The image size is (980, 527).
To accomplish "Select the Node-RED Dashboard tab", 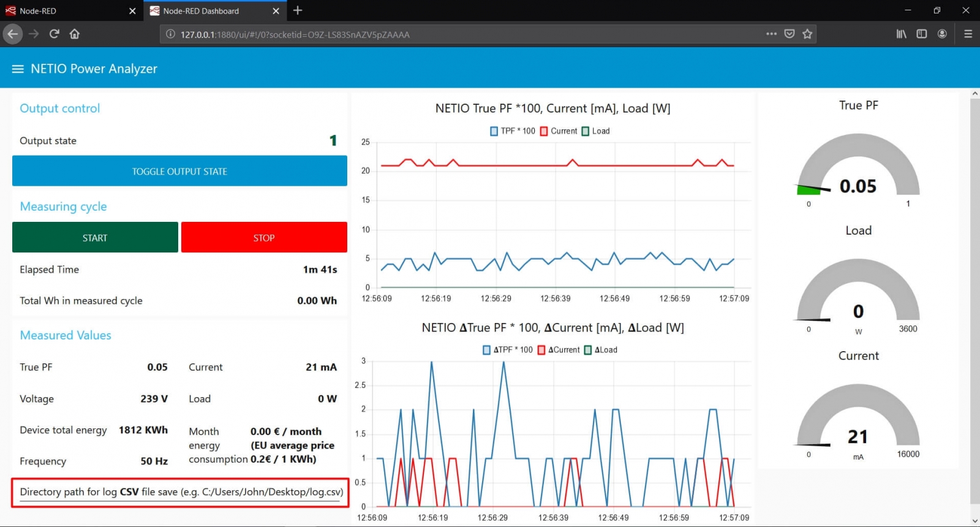I will click(x=214, y=11).
